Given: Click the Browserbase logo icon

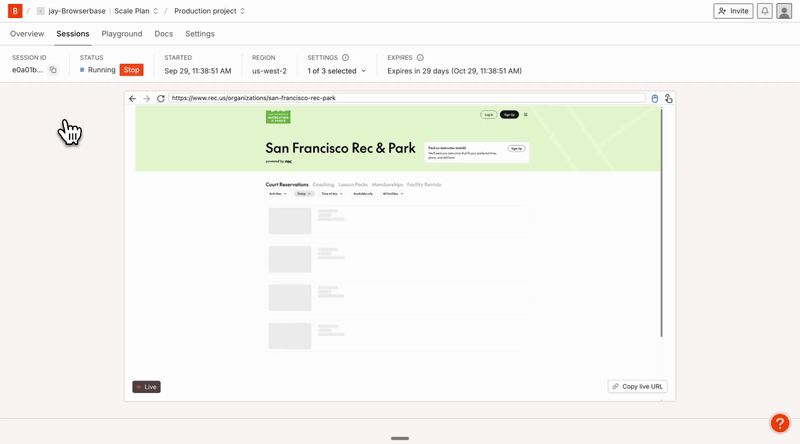Looking at the screenshot, I should click(x=15, y=11).
